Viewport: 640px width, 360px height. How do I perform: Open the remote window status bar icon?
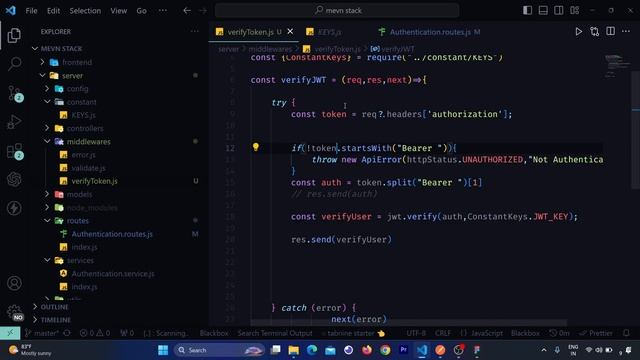[x=10, y=333]
